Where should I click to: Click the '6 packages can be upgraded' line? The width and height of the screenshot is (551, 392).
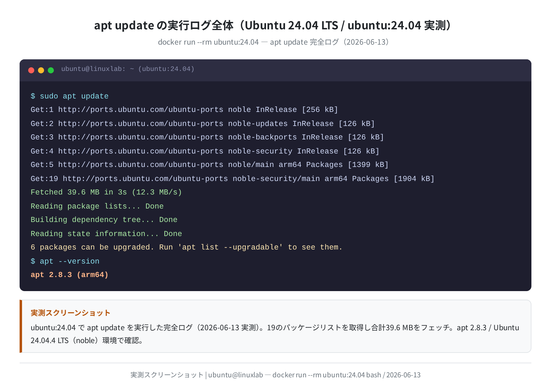186,247
